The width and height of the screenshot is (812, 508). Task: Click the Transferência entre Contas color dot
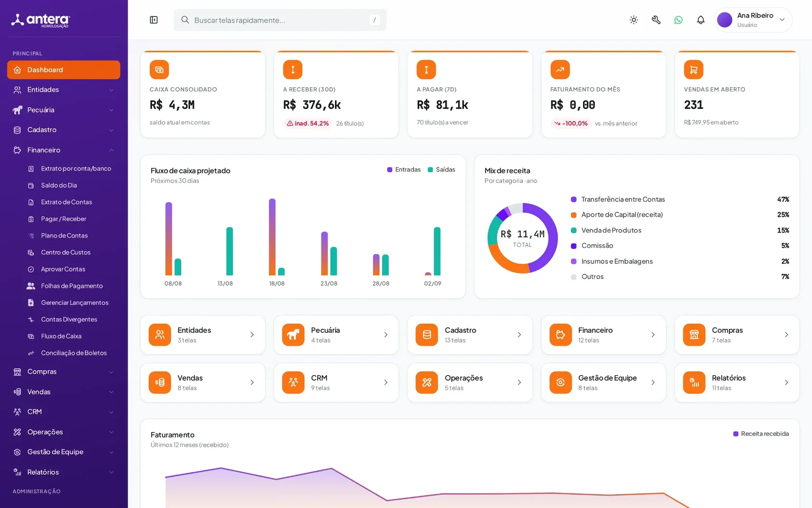click(x=574, y=199)
